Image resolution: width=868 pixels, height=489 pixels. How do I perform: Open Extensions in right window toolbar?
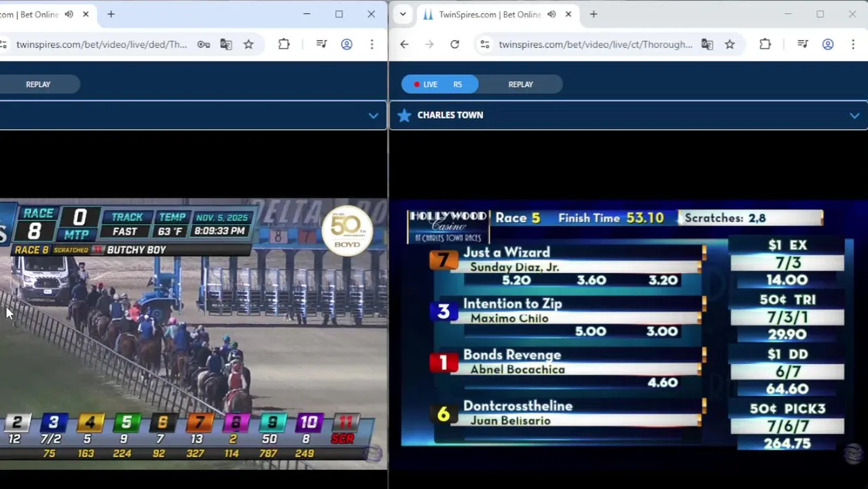click(x=765, y=44)
